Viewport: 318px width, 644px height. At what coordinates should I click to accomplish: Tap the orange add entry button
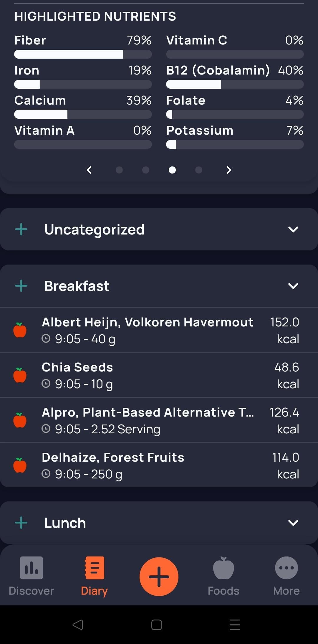(159, 576)
